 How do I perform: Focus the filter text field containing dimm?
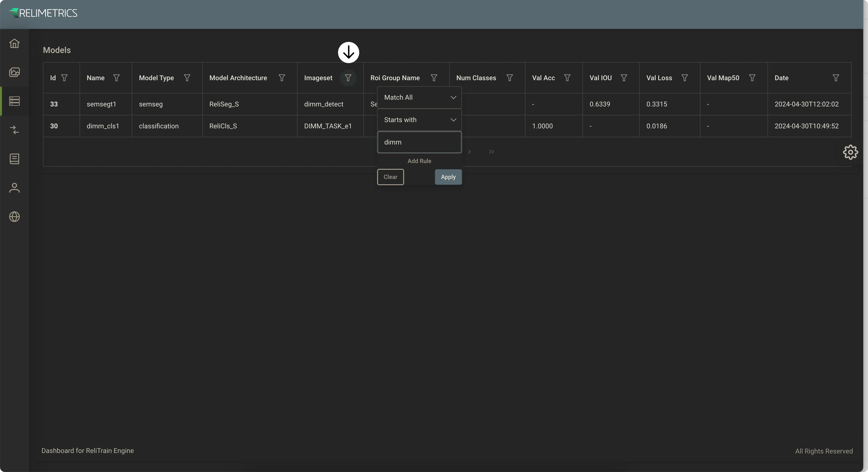point(419,142)
